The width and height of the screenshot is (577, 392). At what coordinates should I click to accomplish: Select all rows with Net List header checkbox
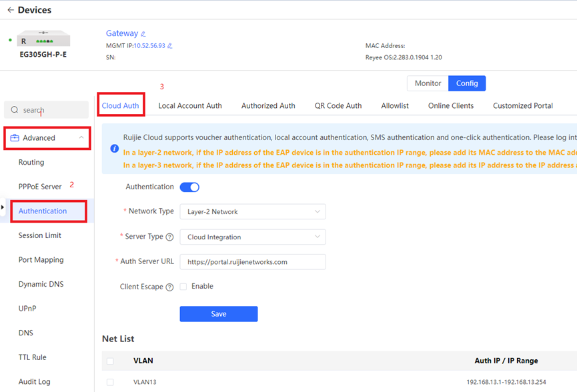pyautogui.click(x=110, y=361)
